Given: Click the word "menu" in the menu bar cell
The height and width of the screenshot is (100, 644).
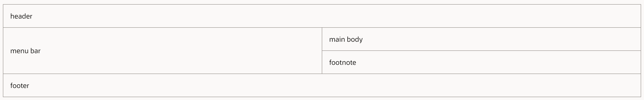Looking at the screenshot, I should [19, 51].
